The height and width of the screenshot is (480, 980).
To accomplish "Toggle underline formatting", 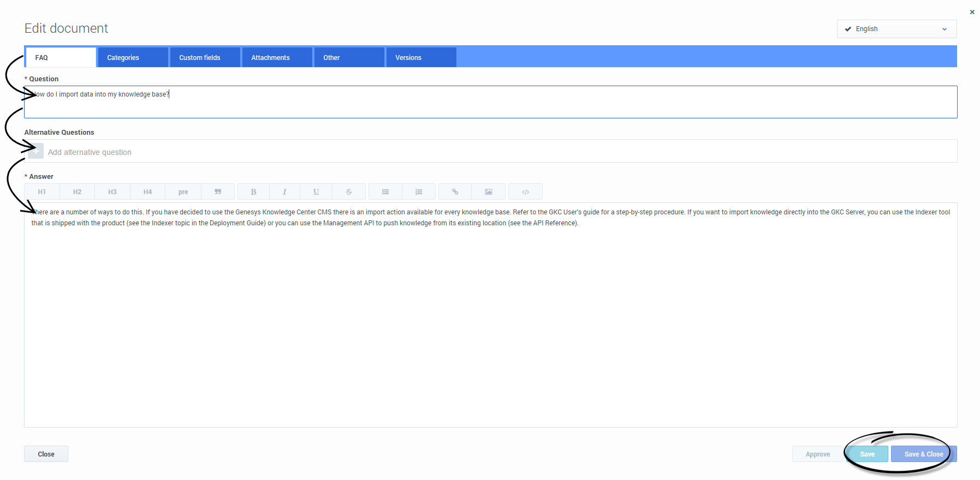I will (316, 192).
